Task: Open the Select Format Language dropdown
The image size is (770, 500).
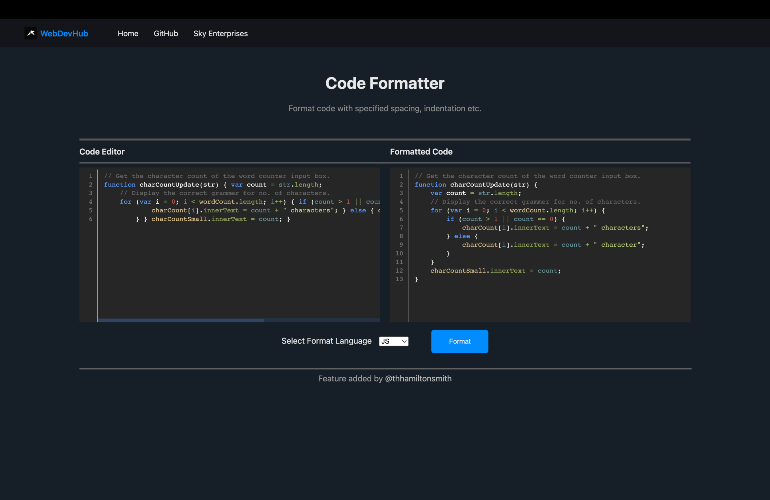Action: coord(393,341)
